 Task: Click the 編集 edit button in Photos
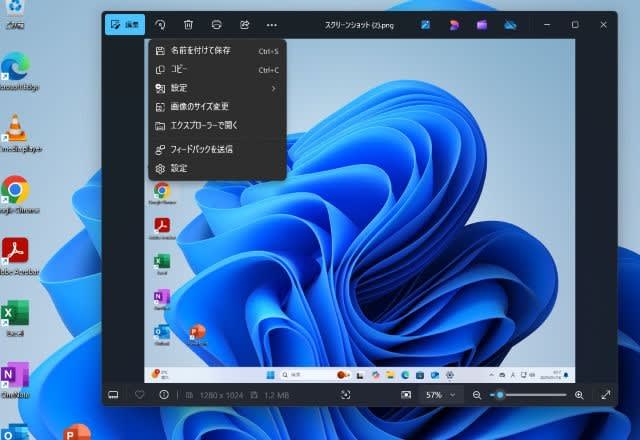(125, 25)
